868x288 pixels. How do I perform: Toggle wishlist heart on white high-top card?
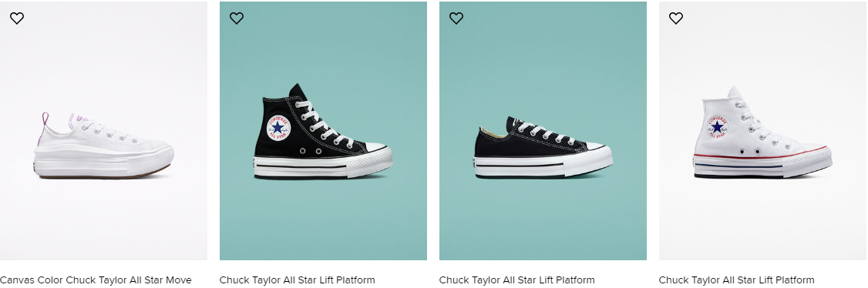(676, 18)
